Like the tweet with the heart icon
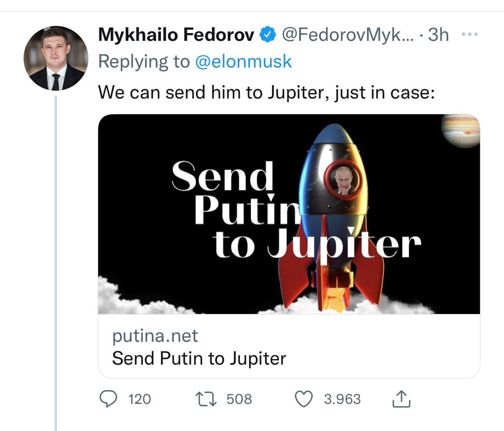Image resolution: width=504 pixels, height=431 pixels. (x=304, y=399)
